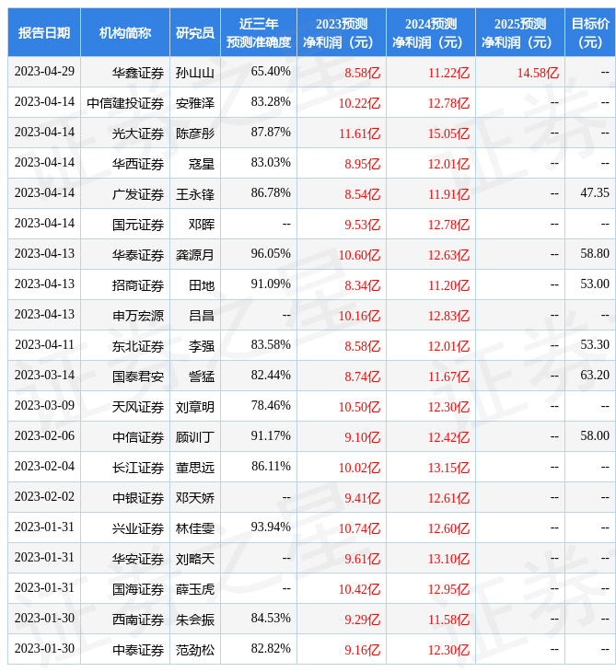This screenshot has width=616, height=672.
Task: Click the 2023-02-02 report date
Action: pos(44,497)
